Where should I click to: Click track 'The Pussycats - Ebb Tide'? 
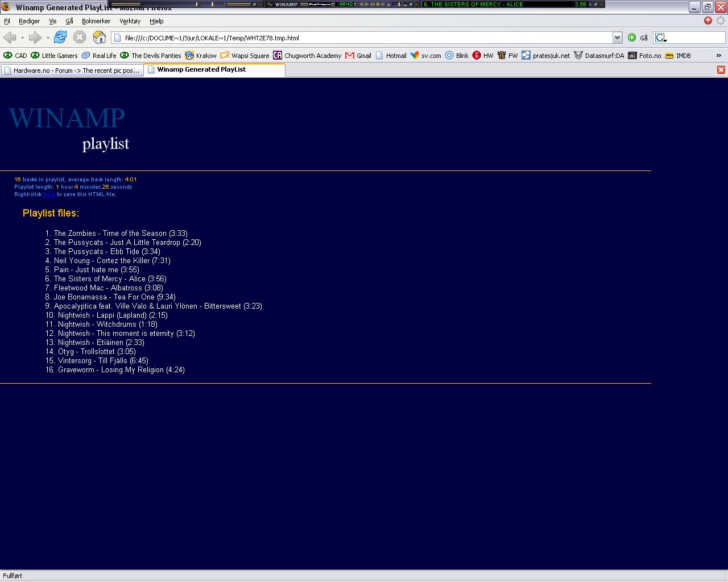[x=107, y=252]
